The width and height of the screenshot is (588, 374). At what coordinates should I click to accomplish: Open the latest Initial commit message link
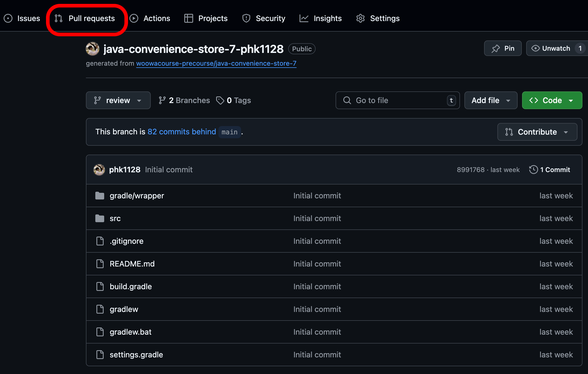pyautogui.click(x=169, y=170)
